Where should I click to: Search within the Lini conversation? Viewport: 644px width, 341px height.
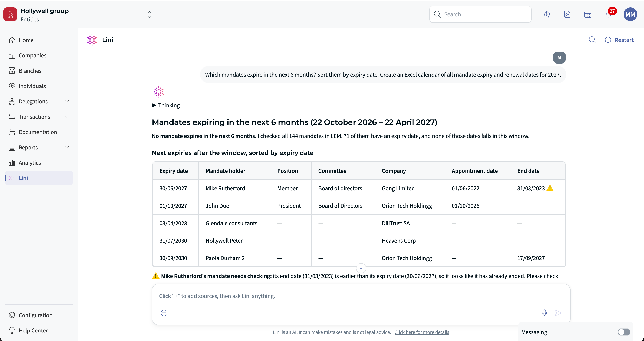pyautogui.click(x=592, y=40)
